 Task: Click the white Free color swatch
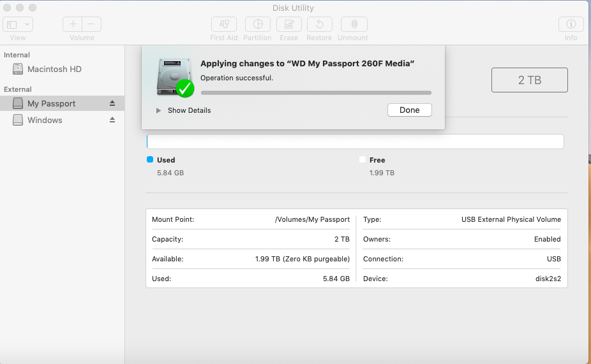363,159
